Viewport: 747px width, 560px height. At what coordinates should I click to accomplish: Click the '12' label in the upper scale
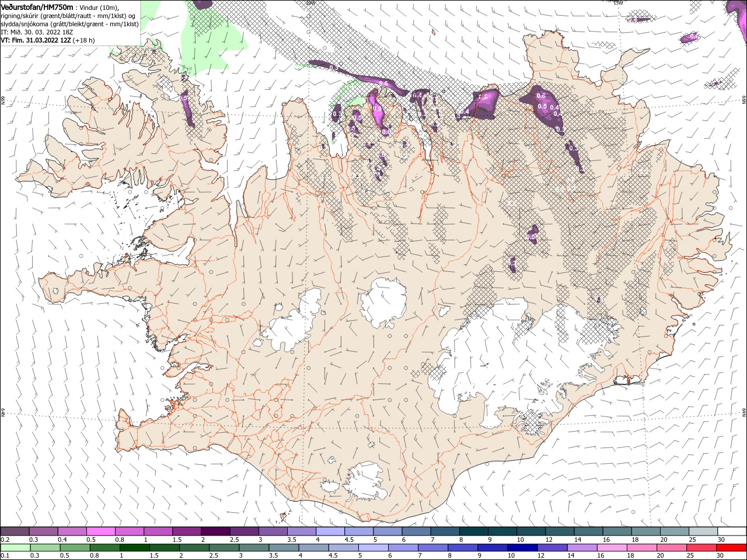coord(549,540)
